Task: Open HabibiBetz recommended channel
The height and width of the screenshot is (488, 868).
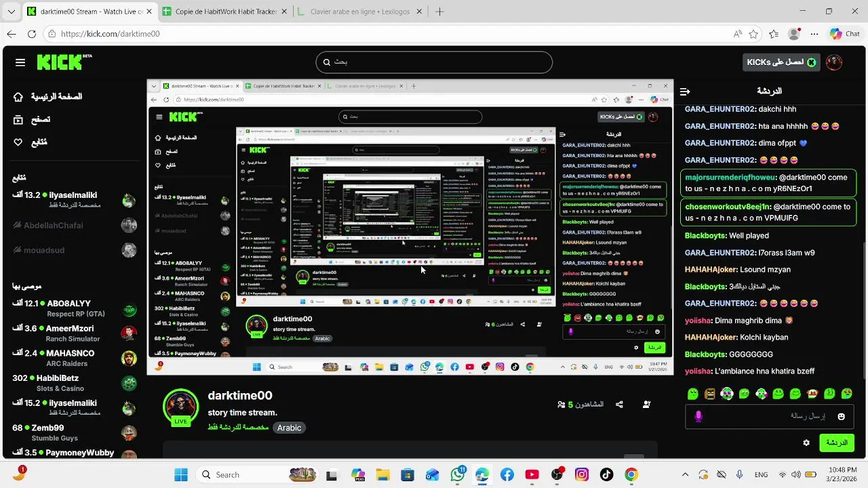Action: (73, 383)
